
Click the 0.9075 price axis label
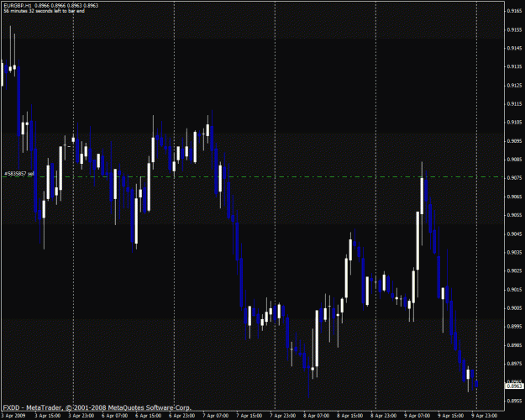tap(514, 178)
